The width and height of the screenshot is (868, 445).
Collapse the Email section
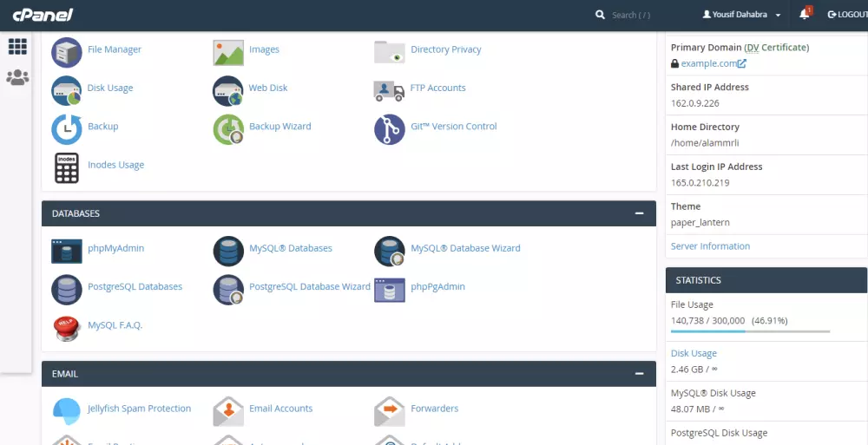640,374
